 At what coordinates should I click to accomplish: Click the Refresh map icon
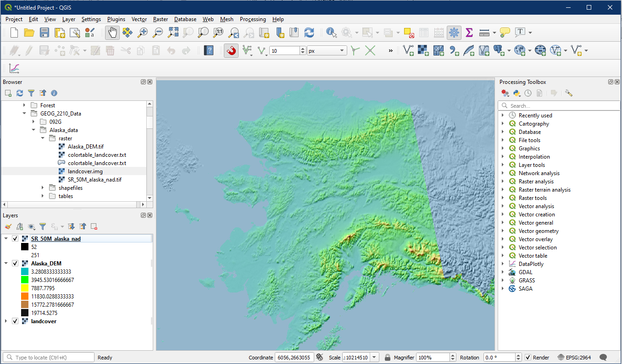point(309,33)
